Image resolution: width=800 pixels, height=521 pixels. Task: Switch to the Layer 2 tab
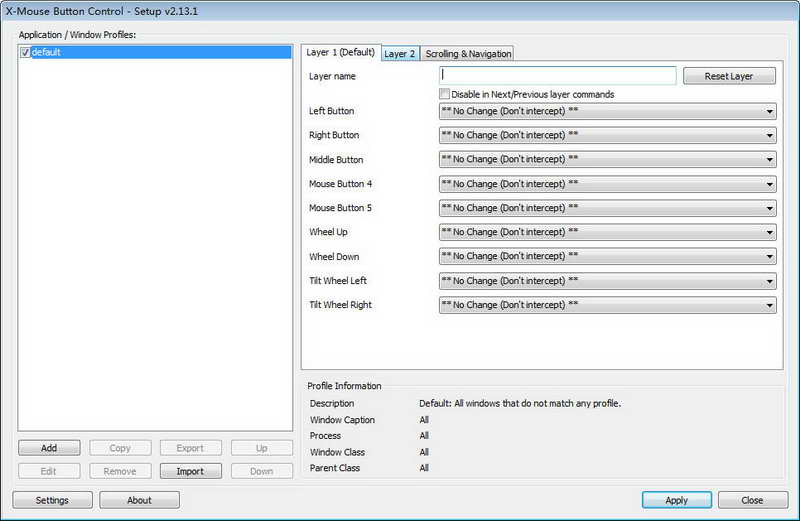pyautogui.click(x=400, y=54)
